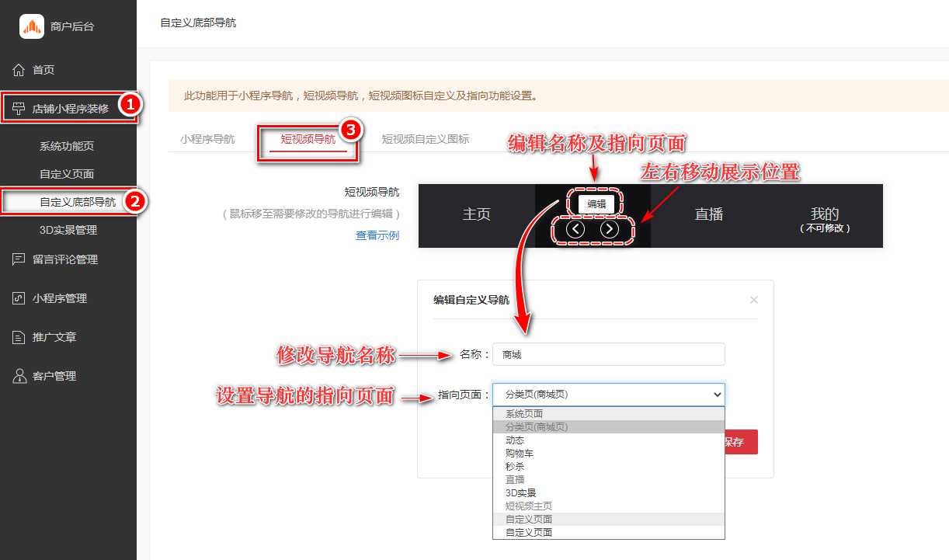Choose 秒杀 from dropdown list
This screenshot has width=949, height=560.
pyautogui.click(x=609, y=467)
